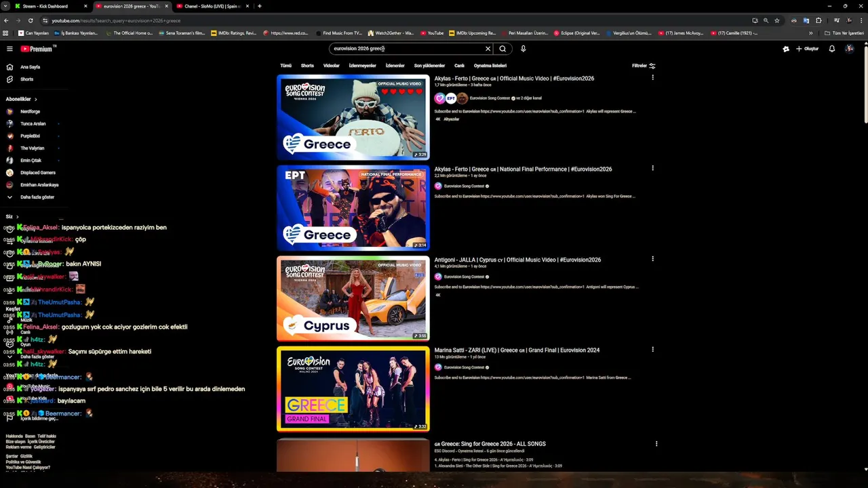Image resolution: width=868 pixels, height=488 pixels.
Task: Select the Son yüklenenler filter chip
Action: tap(429, 66)
